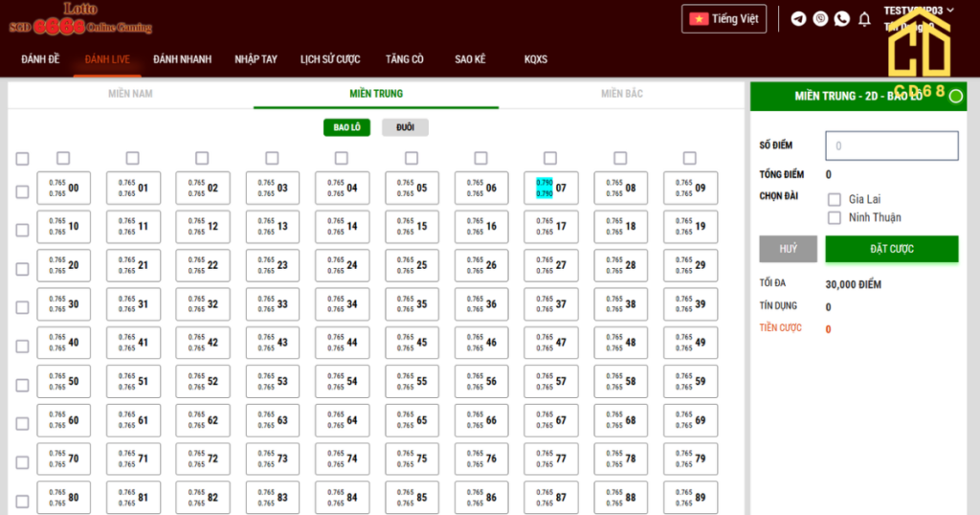The height and width of the screenshot is (515, 980).
Task: Click the ĐẶT CƯỢC bet button
Action: pyautogui.click(x=892, y=249)
